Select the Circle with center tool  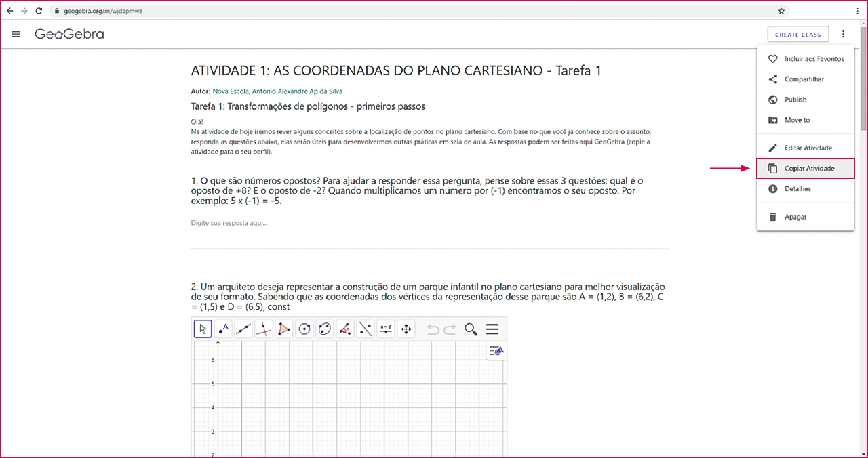coord(304,329)
